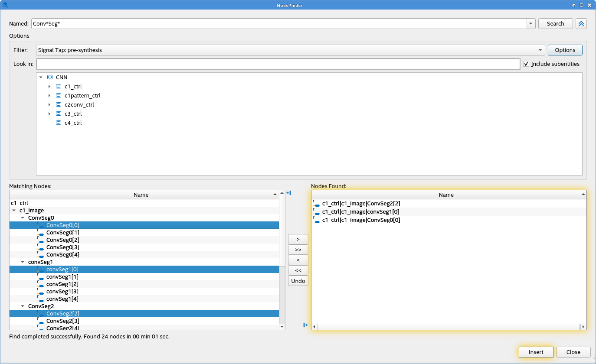596x364 pixels.
Task: Click the register icon beside ConvSeg0[1]
Action: (40, 233)
